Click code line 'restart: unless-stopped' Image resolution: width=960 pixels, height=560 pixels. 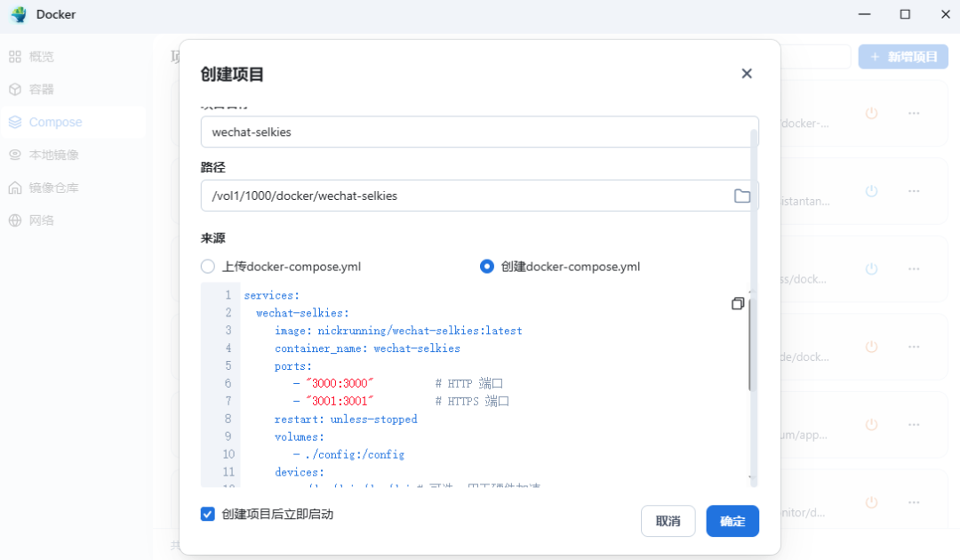point(346,420)
